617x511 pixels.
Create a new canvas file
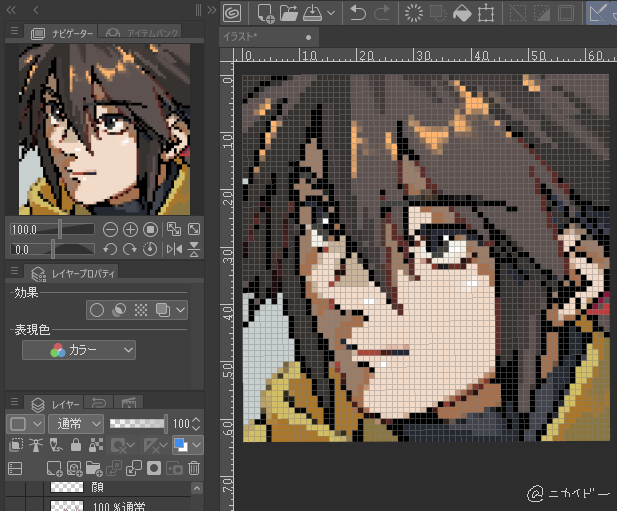tap(266, 13)
